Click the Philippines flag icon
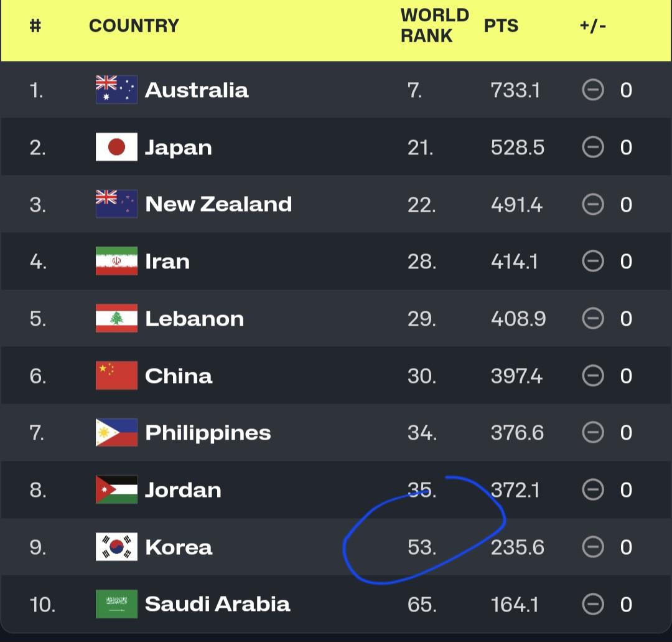672x642 pixels. click(x=116, y=433)
